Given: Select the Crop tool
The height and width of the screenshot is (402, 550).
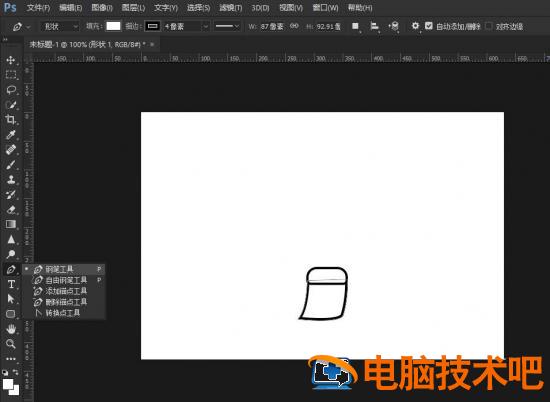Looking at the screenshot, I should [x=11, y=120].
